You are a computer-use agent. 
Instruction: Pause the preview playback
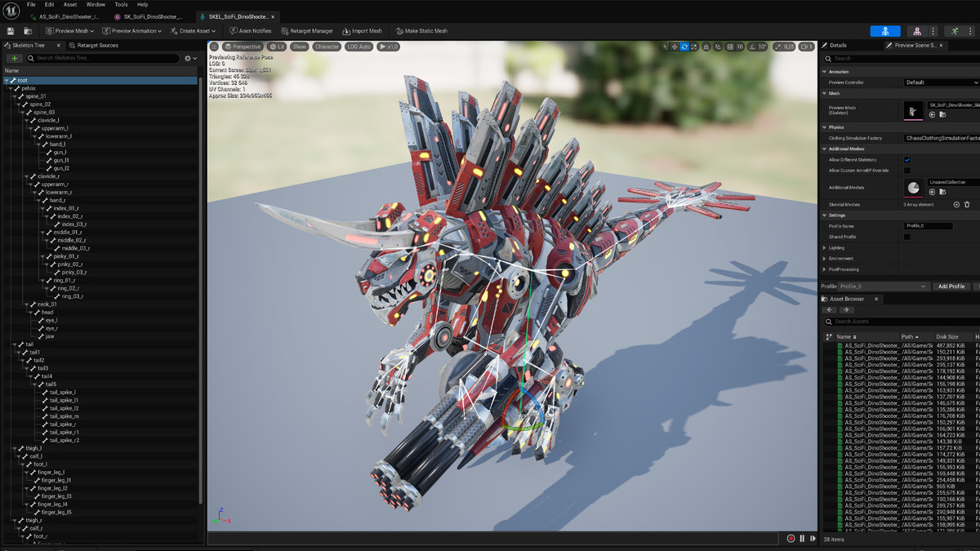802,538
